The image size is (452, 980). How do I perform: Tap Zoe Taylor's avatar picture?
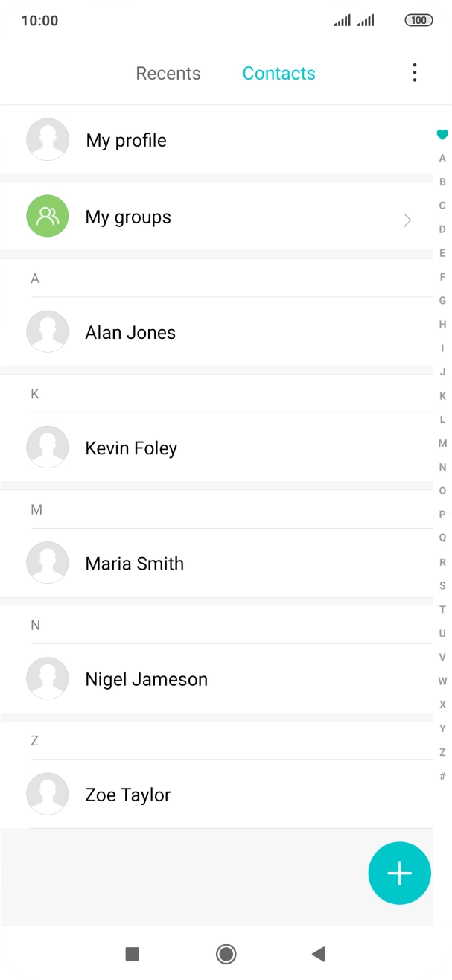click(x=48, y=794)
